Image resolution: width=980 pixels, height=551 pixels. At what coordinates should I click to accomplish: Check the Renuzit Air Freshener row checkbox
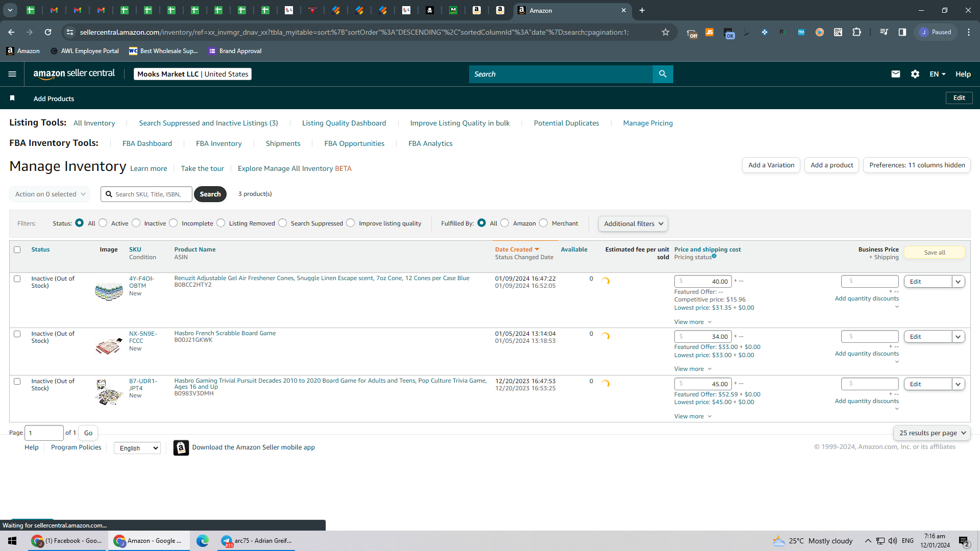[17, 279]
